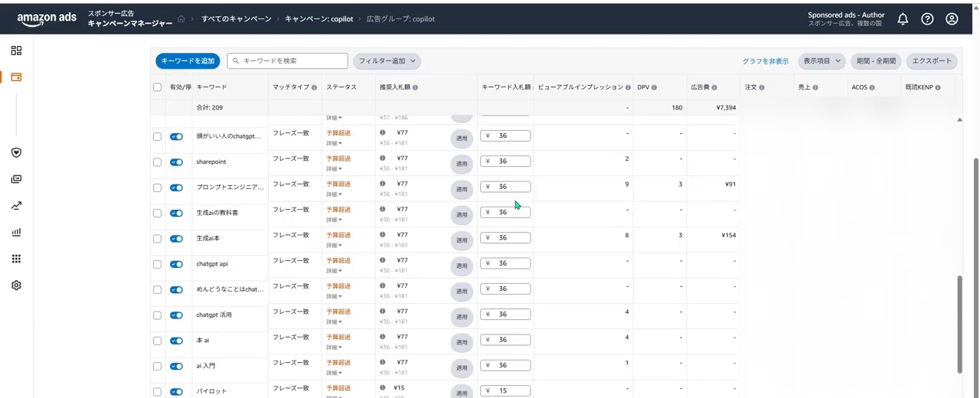
Task: Open the 表示項目 columns dropdown
Action: 822,61
